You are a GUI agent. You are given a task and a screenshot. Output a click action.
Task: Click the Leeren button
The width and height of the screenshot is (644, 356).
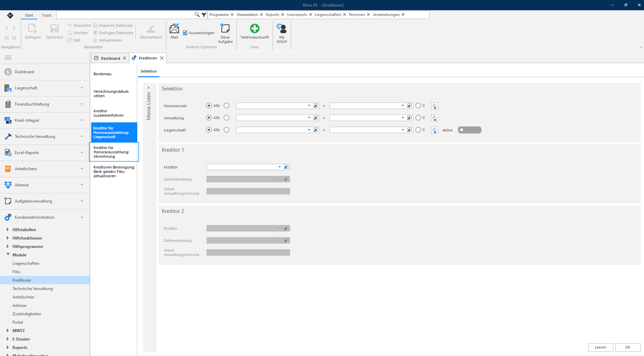pyautogui.click(x=600, y=347)
